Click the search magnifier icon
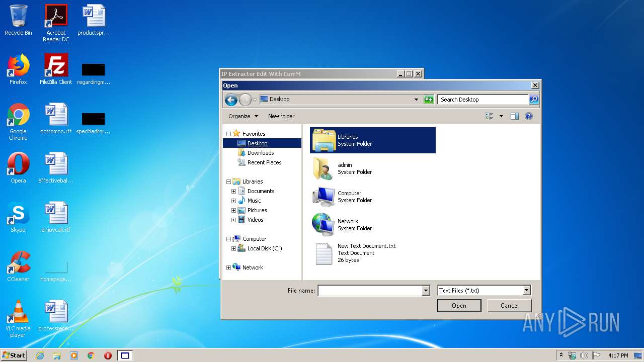644x362 pixels. (534, 100)
